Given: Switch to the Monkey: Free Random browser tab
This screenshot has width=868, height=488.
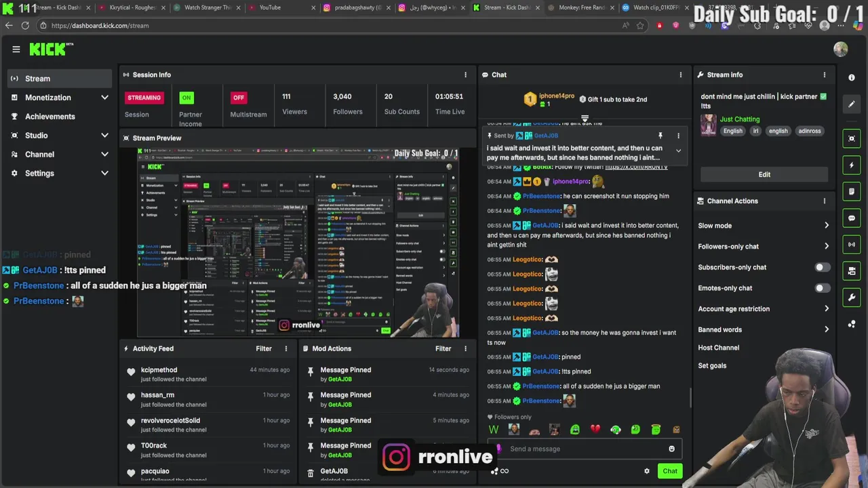Looking at the screenshot, I should (580, 7).
